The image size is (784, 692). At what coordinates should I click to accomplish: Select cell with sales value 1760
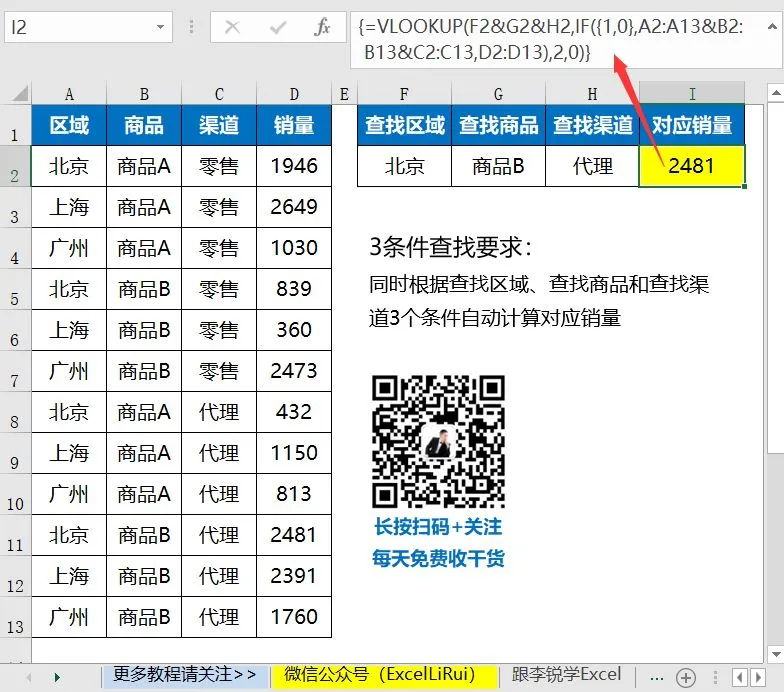(x=294, y=617)
